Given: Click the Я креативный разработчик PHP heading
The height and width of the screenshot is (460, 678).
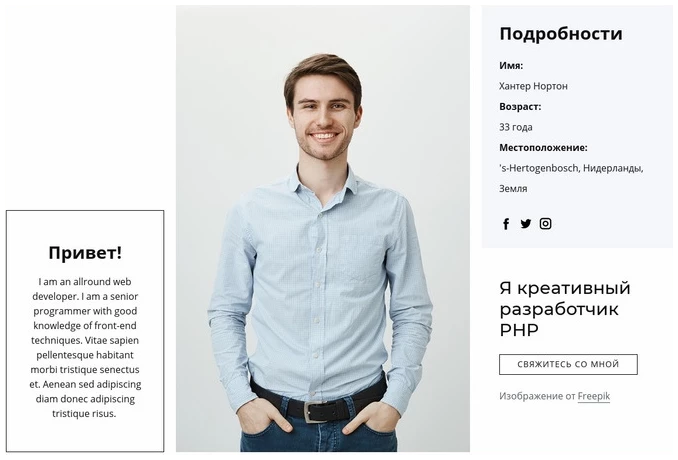Looking at the screenshot, I should pos(565,309).
